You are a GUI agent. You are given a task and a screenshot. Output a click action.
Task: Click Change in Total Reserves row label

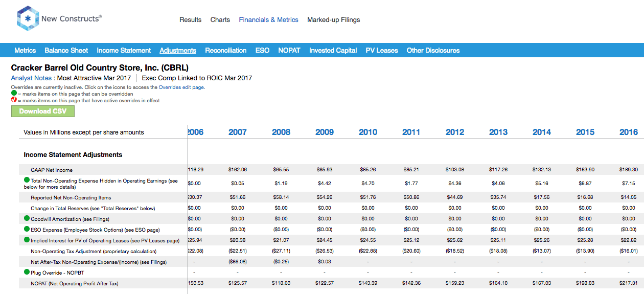click(93, 208)
